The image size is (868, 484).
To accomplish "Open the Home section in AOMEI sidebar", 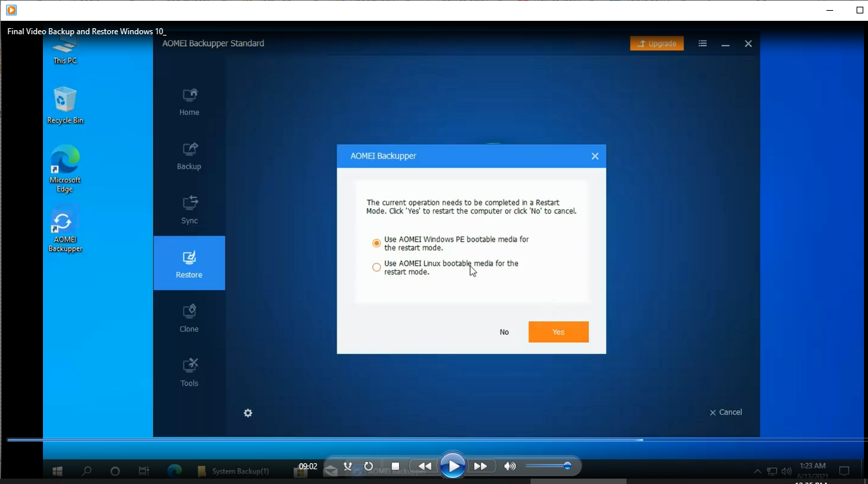I will (189, 101).
